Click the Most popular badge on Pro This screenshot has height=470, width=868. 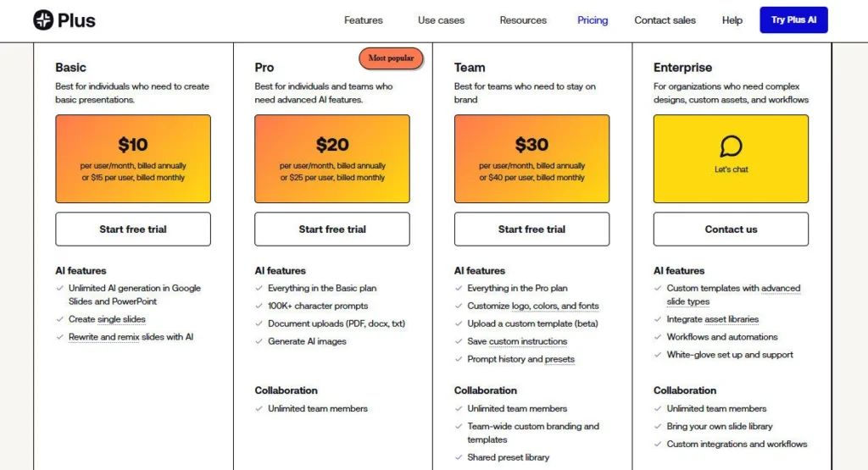click(x=391, y=58)
